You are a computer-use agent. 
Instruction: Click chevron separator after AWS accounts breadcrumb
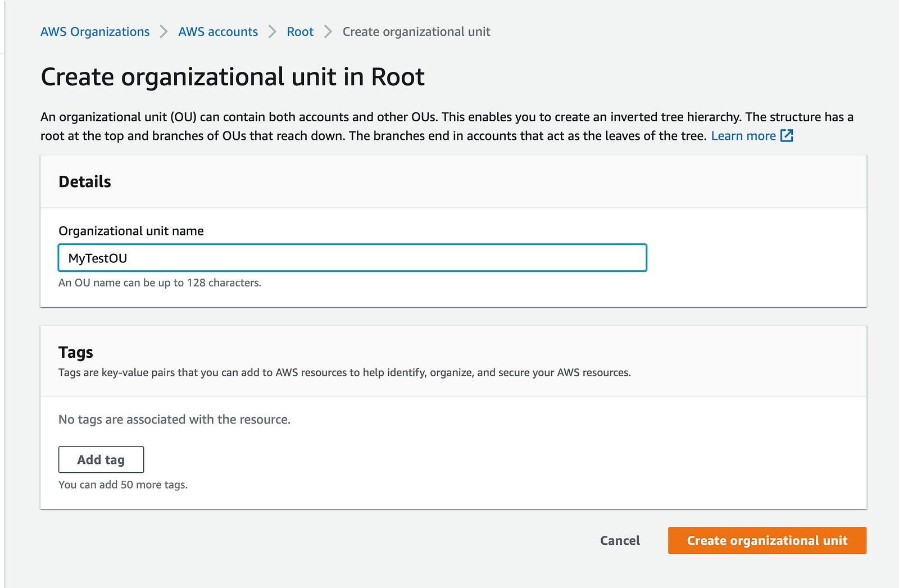pyautogui.click(x=272, y=32)
